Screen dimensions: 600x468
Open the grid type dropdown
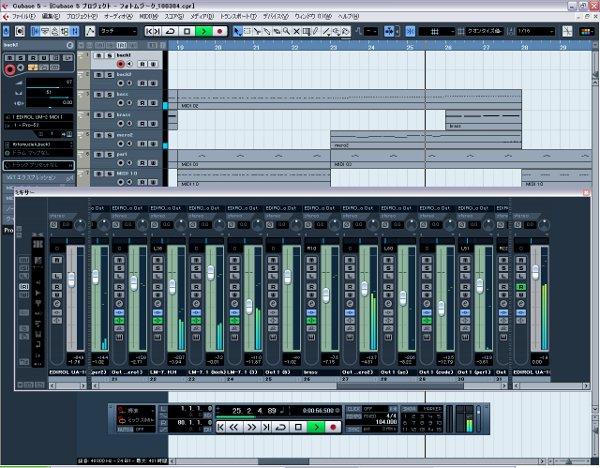(x=437, y=31)
